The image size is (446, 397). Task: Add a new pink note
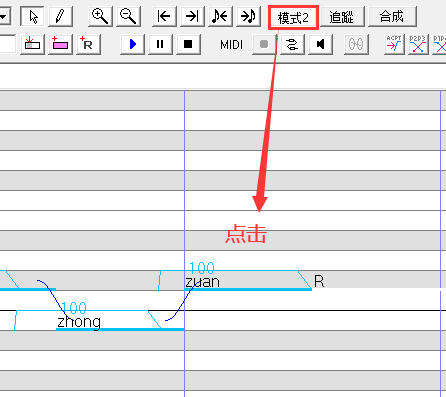tap(60, 44)
